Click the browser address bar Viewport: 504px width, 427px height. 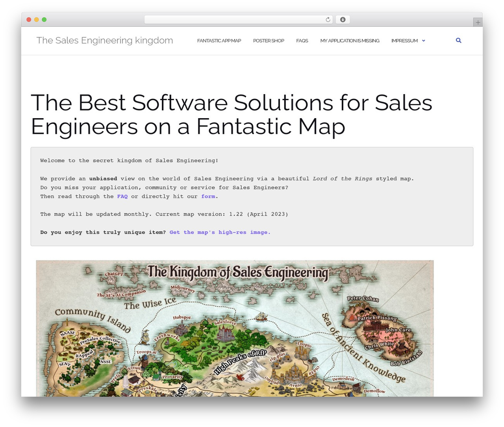tap(238, 20)
